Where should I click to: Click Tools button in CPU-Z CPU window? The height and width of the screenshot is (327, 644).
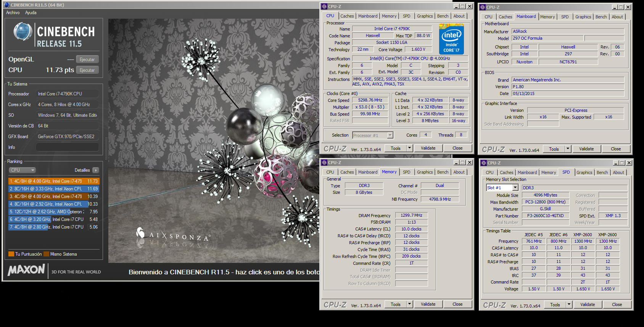pyautogui.click(x=396, y=148)
